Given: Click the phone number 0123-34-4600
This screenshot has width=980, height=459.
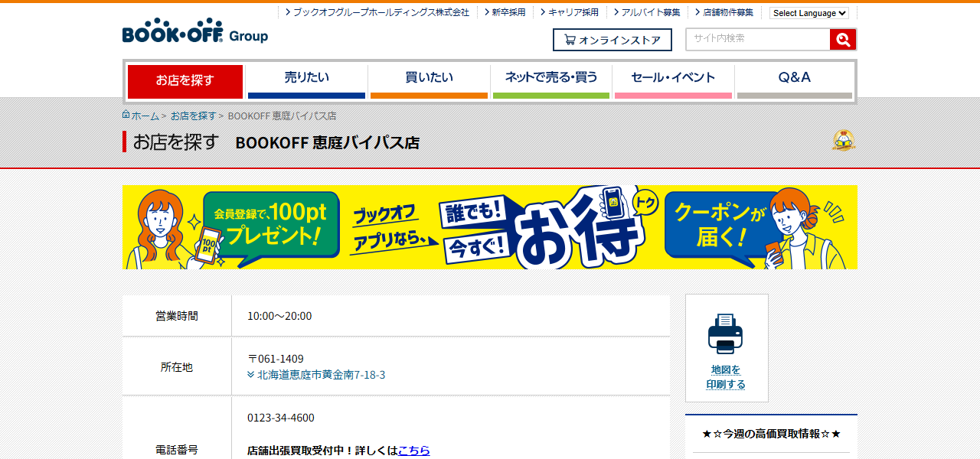Looking at the screenshot, I should pos(281,418).
